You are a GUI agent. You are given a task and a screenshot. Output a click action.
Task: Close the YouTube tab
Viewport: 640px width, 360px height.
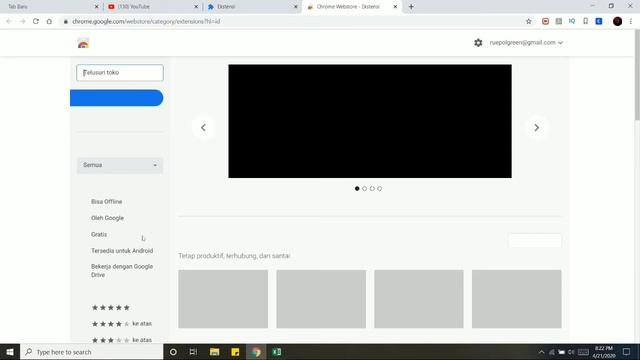[196, 7]
